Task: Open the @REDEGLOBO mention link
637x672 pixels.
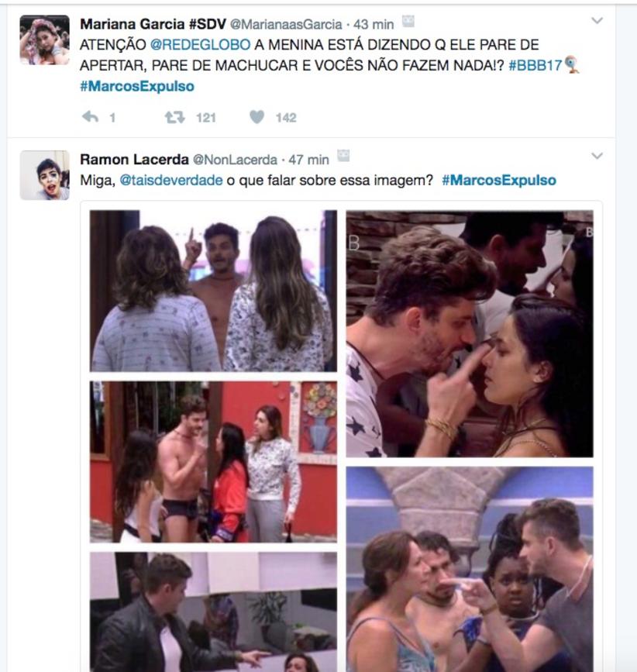Action: (200, 45)
